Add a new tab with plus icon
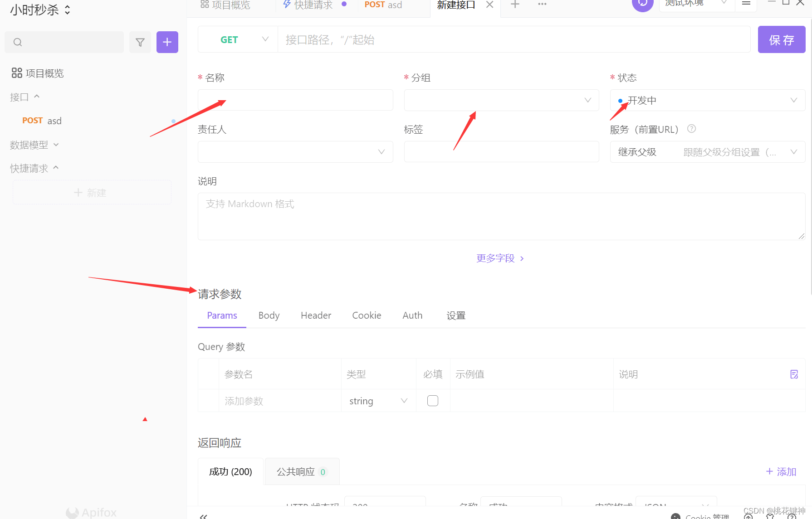 (x=515, y=5)
